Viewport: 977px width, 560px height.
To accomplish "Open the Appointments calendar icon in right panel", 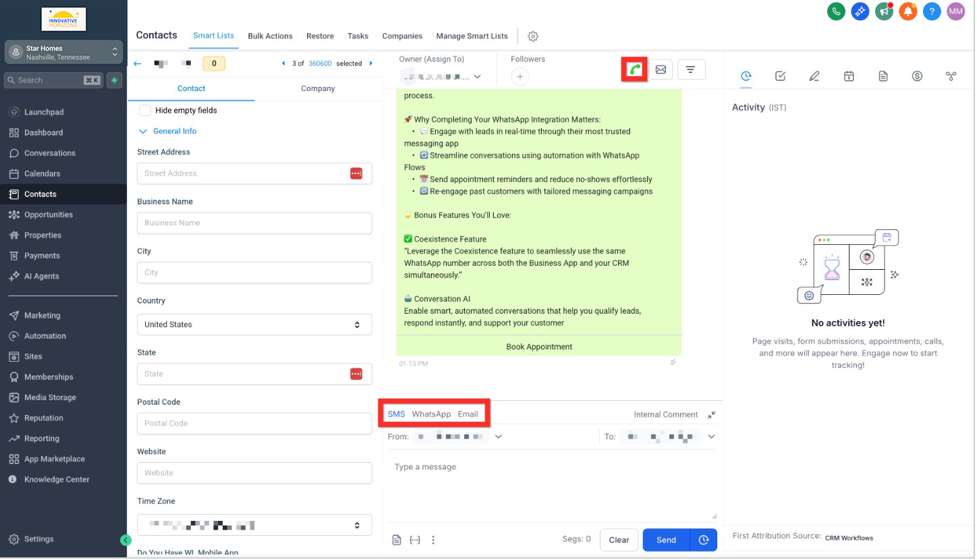I will [849, 76].
